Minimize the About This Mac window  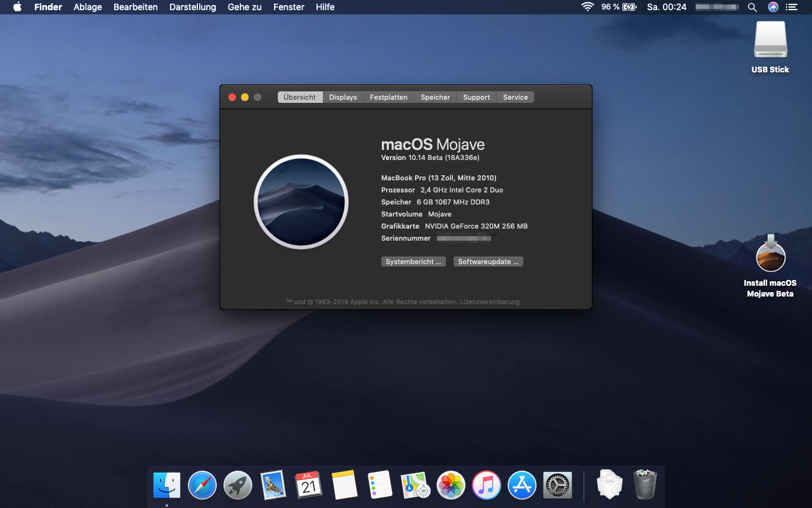pos(245,97)
